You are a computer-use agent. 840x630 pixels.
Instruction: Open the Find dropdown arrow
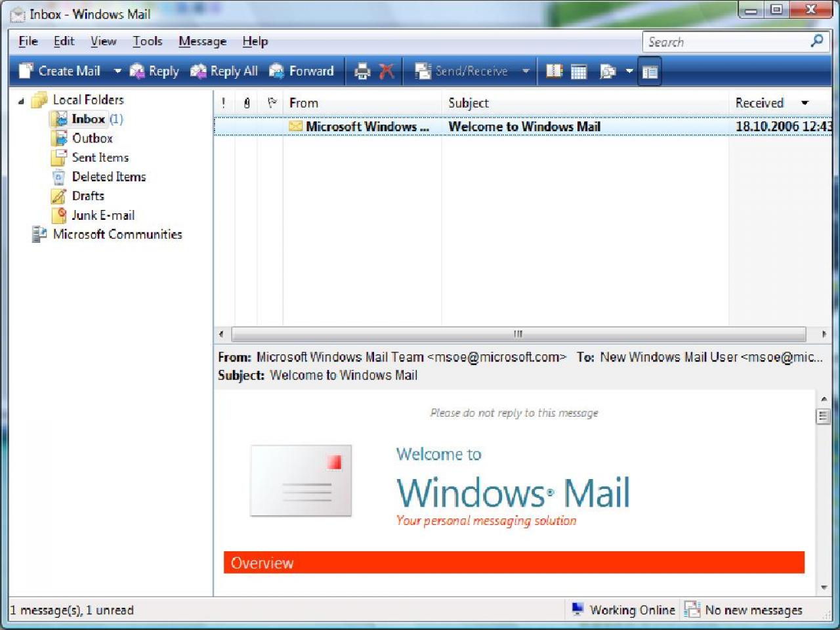point(629,71)
